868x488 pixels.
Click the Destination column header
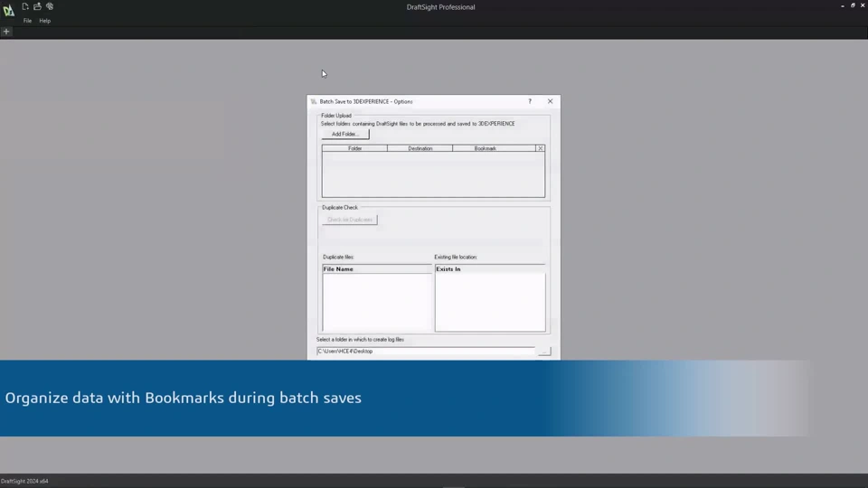[420, 148]
